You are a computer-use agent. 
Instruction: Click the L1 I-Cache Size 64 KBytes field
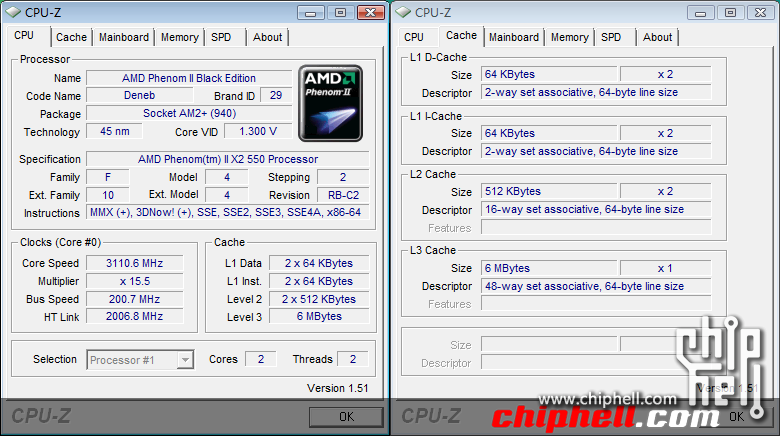tap(549, 133)
